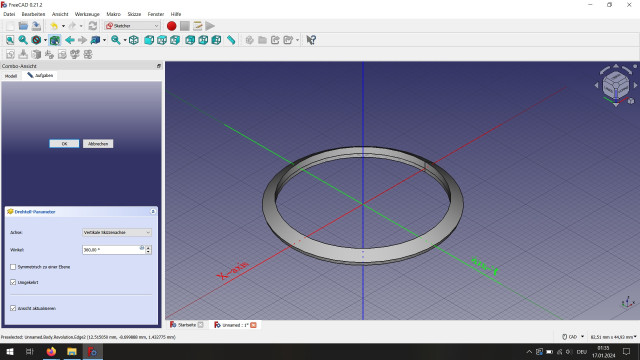The height and width of the screenshot is (360, 640).
Task: Fit selection in view with magnifier icon
Action: 23,40
